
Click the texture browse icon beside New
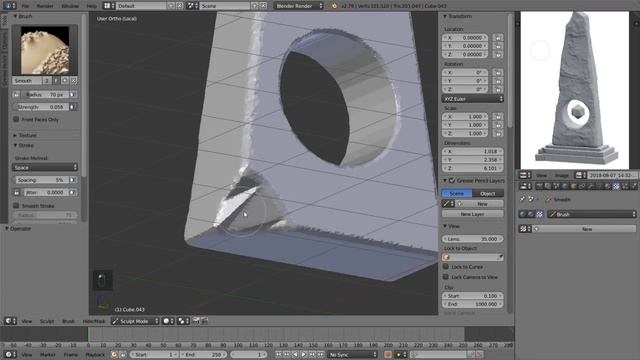[x=524, y=229]
